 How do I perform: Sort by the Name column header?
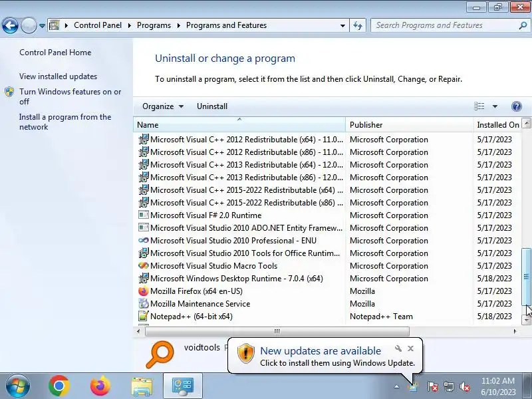click(239, 125)
